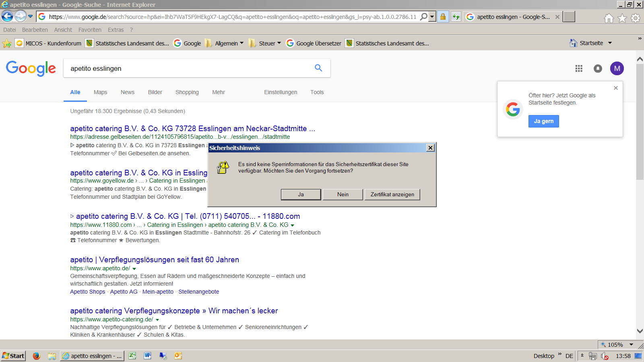644x362 pixels.
Task: Open the Google account avatar M
Action: [x=617, y=68]
